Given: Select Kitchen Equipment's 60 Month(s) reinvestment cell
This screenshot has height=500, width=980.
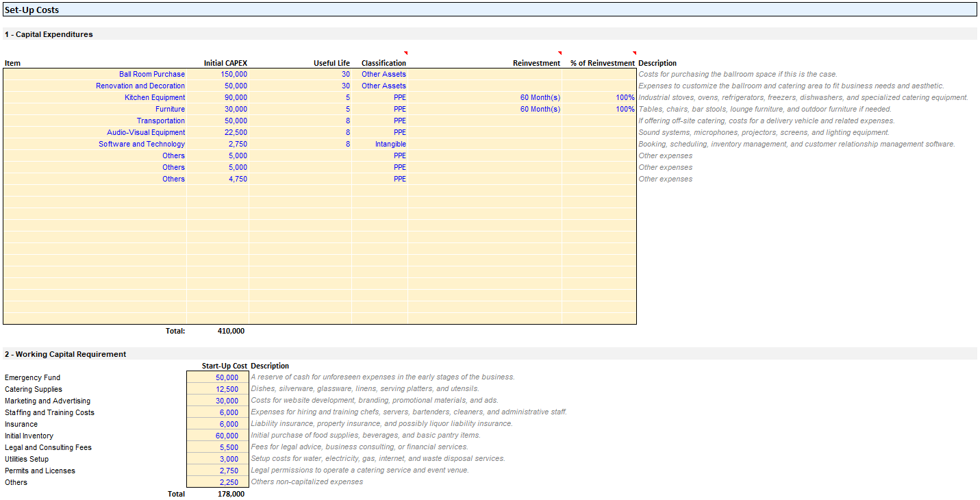Looking at the screenshot, I should (x=540, y=97).
